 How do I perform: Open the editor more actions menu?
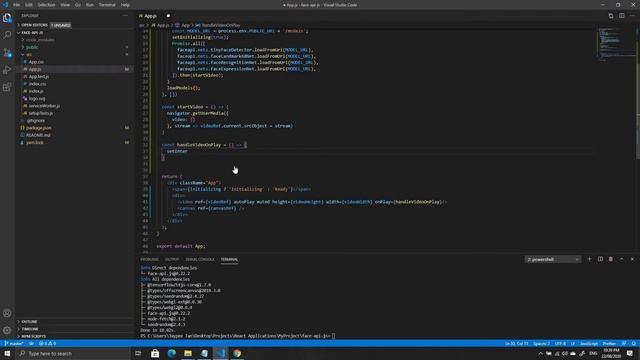coord(632,16)
